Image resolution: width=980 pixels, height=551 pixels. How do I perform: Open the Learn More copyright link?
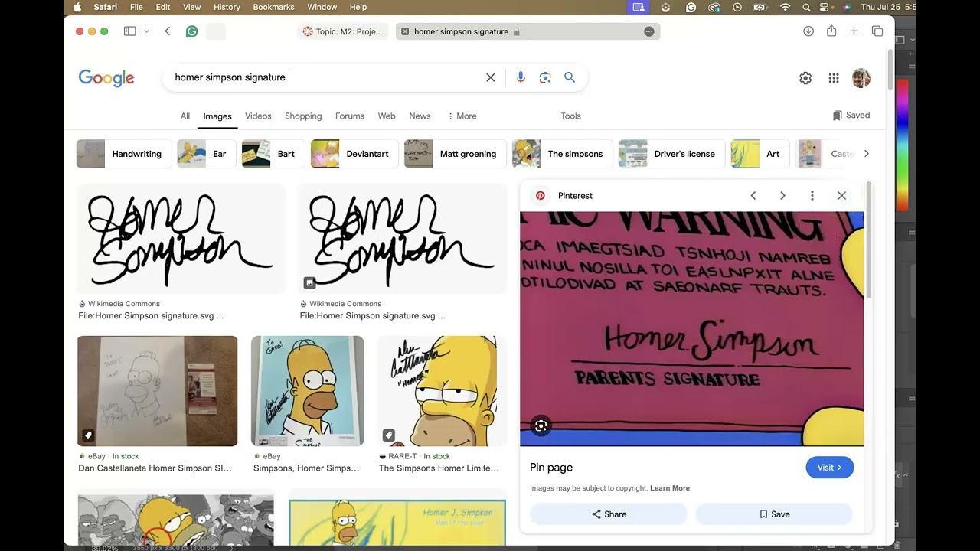click(x=670, y=488)
